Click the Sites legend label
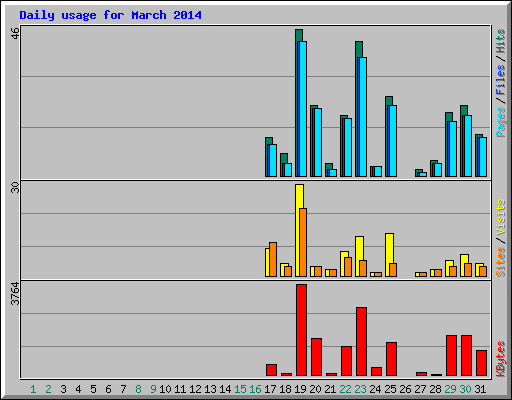The width and height of the screenshot is (512, 400). [501, 262]
